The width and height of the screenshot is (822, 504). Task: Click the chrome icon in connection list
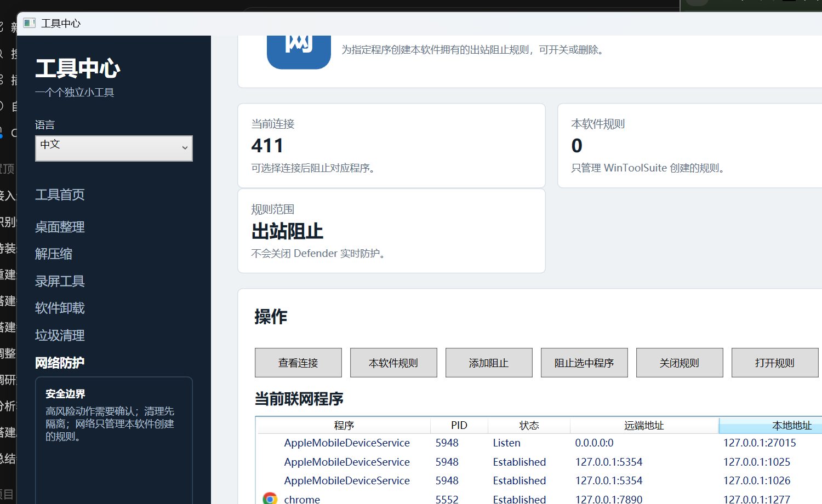[270, 499]
